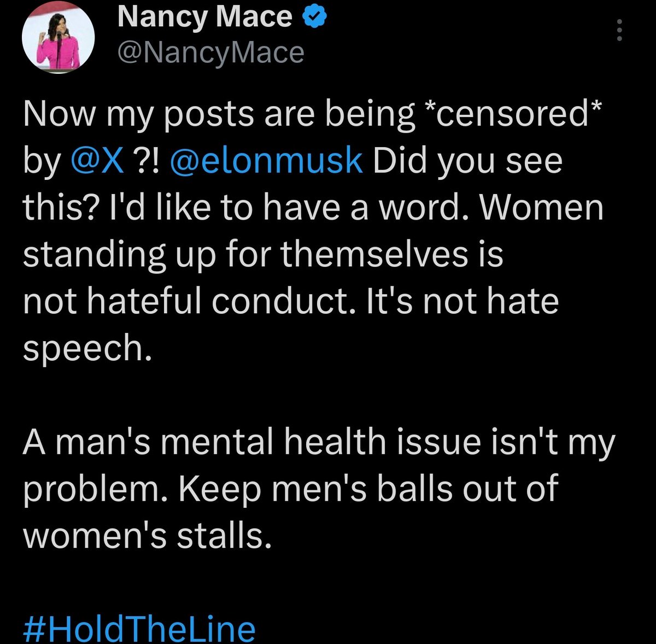Open the @elonmusk mention

pos(267,161)
